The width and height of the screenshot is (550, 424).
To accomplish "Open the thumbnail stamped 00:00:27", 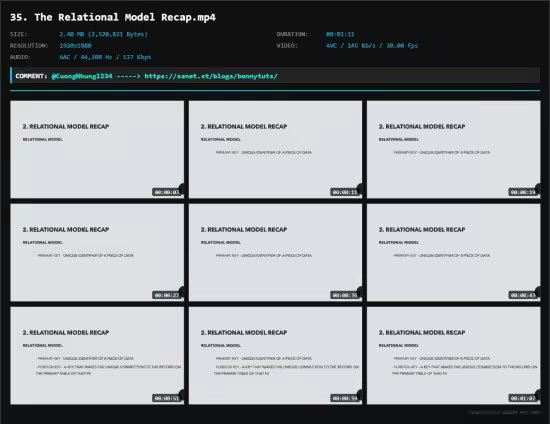I will coord(97,253).
